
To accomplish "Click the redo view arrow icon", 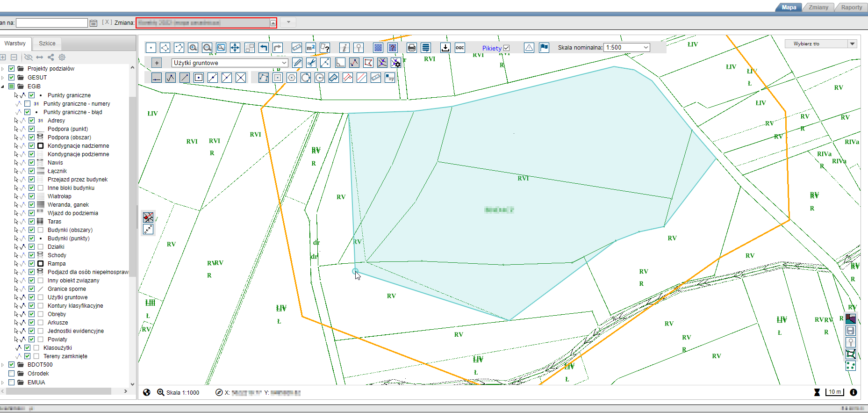I will coord(278,48).
